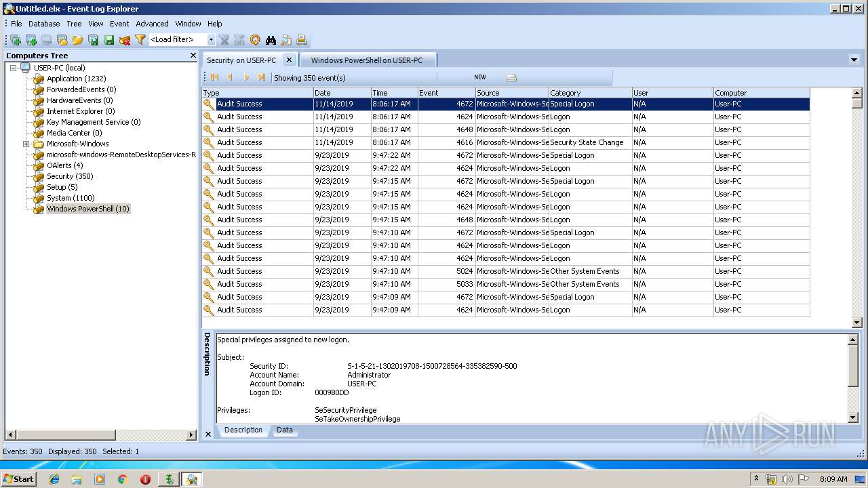Screen dimensions: 868x488
Task: Select ForwardedEvents (0) log
Action: (81, 89)
